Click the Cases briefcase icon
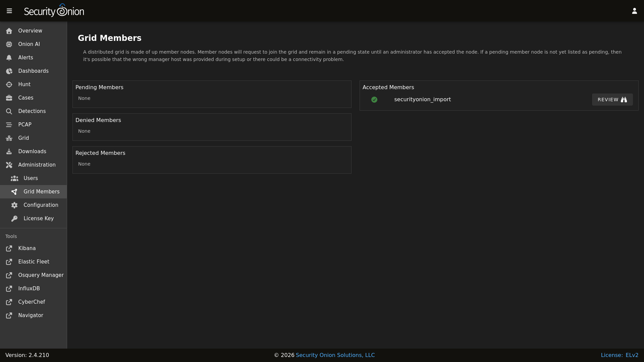644x362 pixels. pyautogui.click(x=9, y=98)
